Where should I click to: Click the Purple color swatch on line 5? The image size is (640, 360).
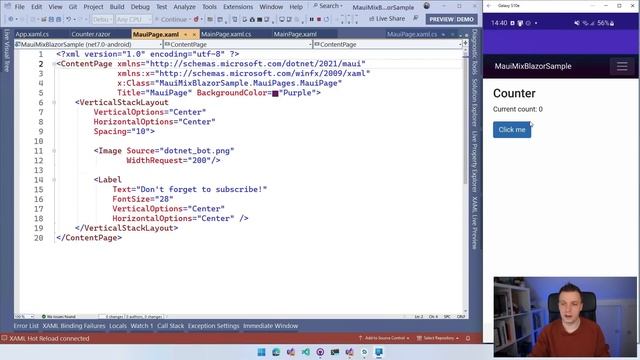pos(275,93)
